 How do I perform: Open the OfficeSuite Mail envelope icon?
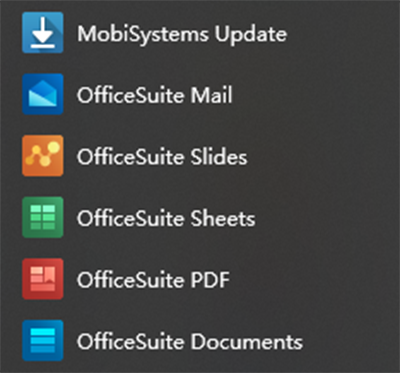click(x=43, y=94)
